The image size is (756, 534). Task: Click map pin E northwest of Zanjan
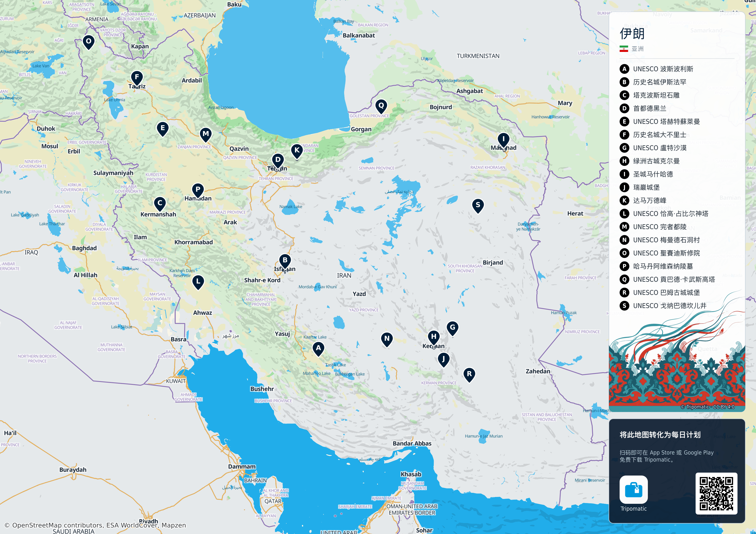click(x=163, y=129)
